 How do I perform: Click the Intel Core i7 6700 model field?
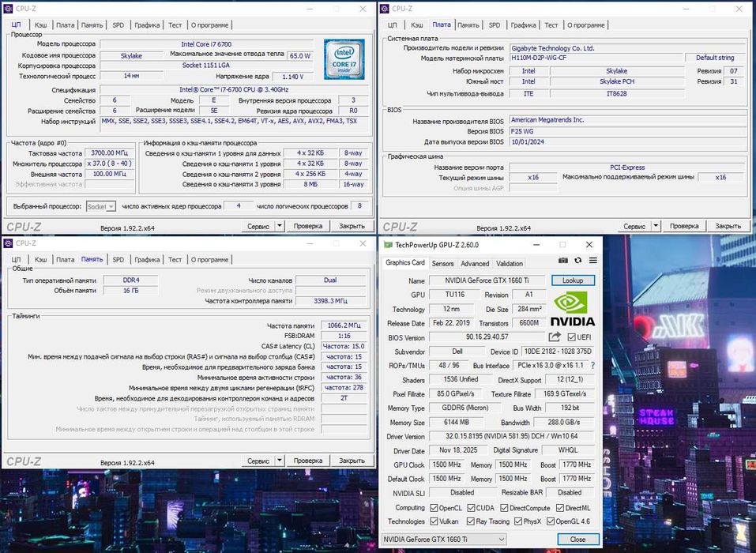point(206,44)
